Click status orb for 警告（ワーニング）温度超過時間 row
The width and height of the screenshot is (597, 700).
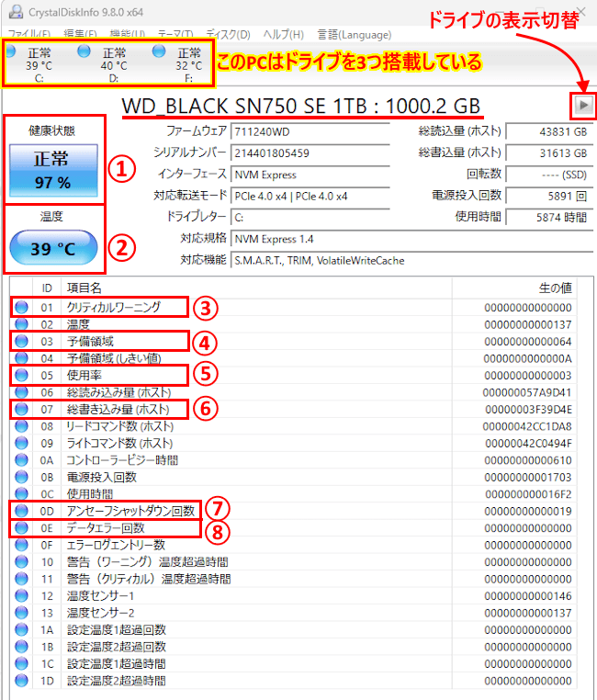(x=21, y=561)
